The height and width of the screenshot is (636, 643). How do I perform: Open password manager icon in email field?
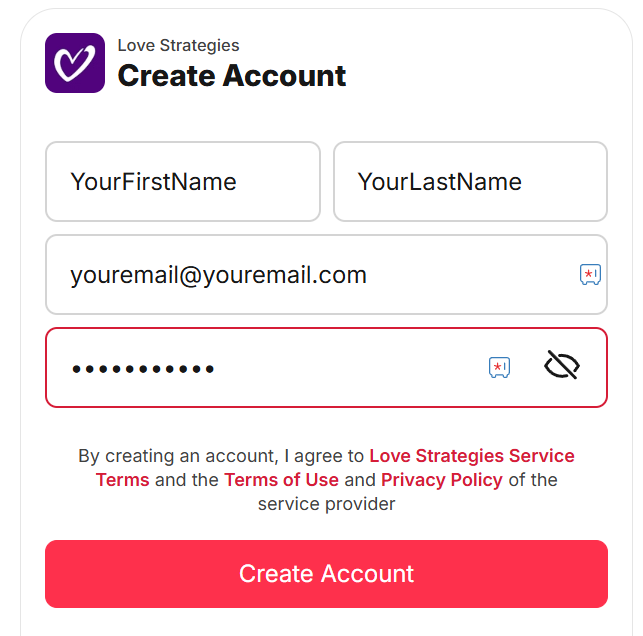point(590,274)
